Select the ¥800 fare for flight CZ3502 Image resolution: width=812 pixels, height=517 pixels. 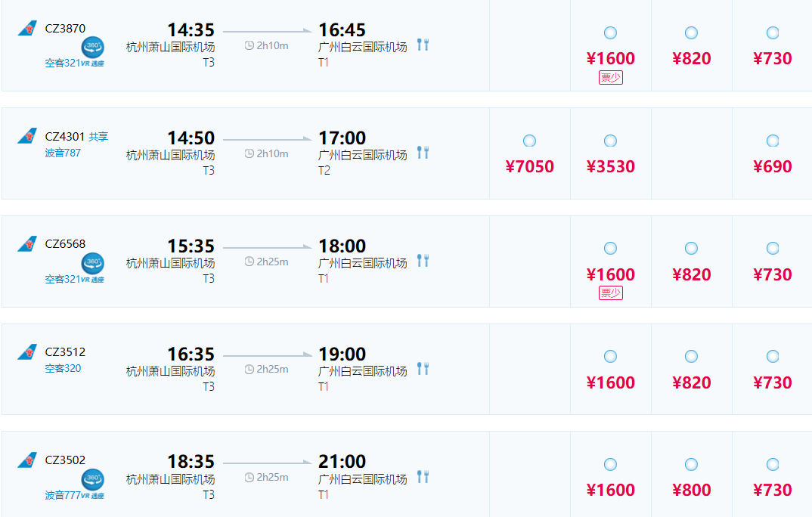[691, 464]
